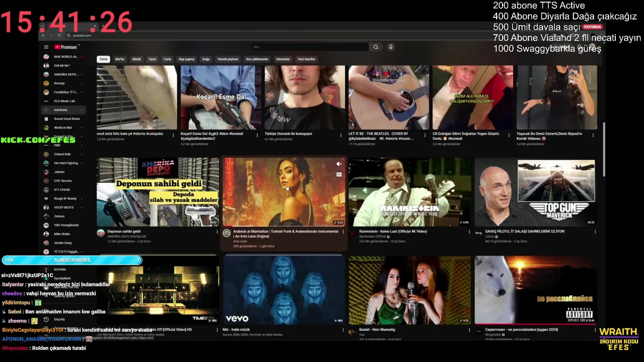This screenshot has width=644, height=362.
Task: Select the İzlenenler filter chip
Action: [x=283, y=59]
